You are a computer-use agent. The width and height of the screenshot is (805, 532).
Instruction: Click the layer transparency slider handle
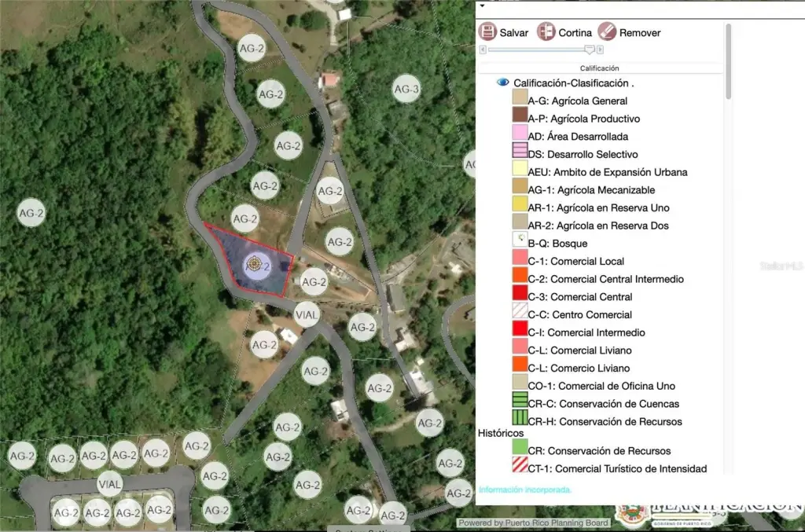click(589, 50)
